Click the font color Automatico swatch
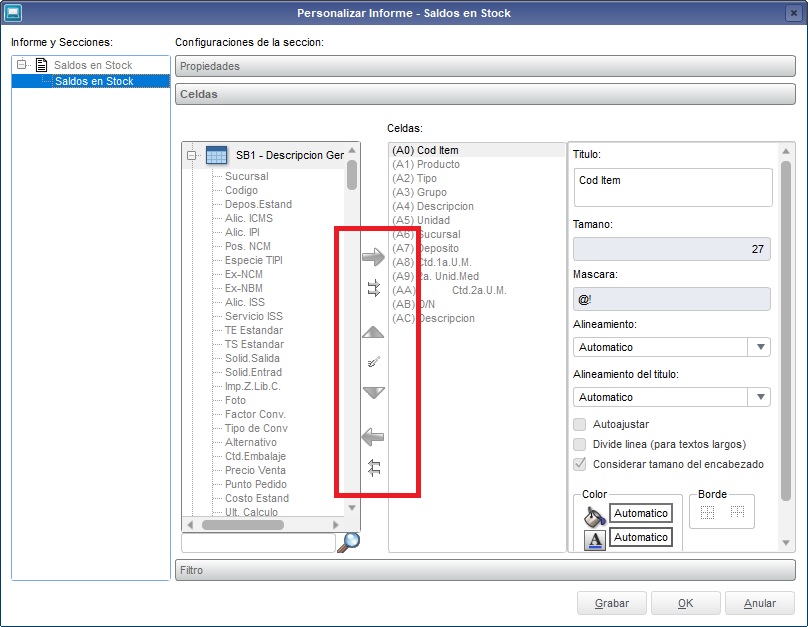This screenshot has width=808, height=627. pyautogui.click(x=641, y=537)
